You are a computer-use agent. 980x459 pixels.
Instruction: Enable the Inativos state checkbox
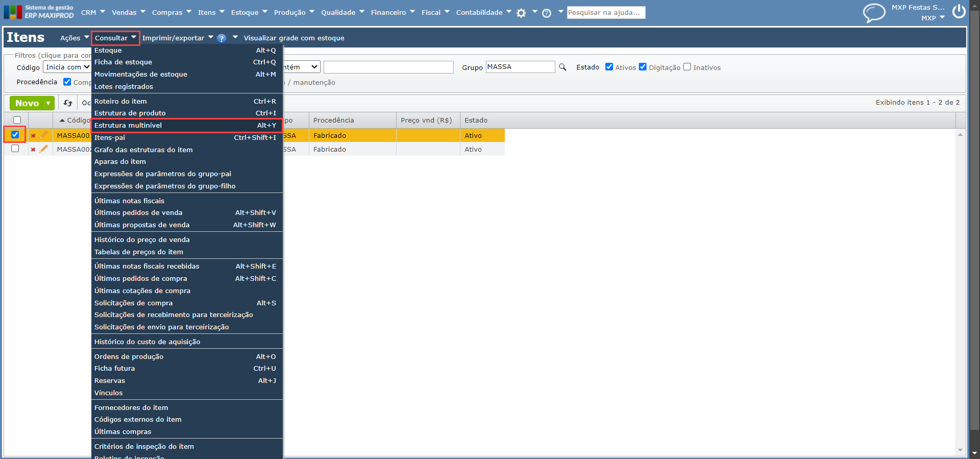point(687,67)
